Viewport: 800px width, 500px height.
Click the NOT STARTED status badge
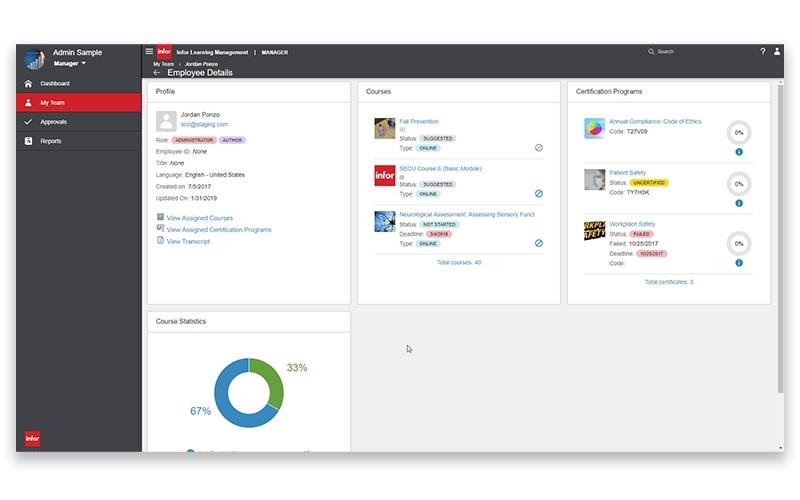coord(439,224)
